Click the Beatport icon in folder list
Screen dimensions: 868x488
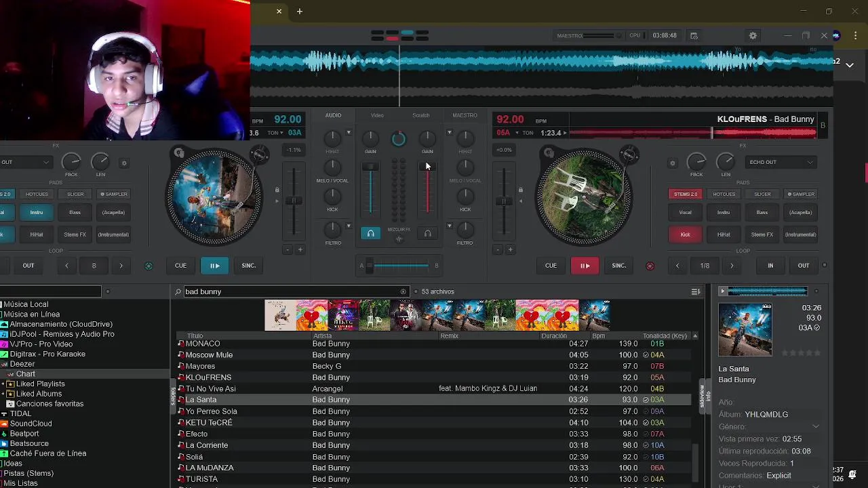click(x=4, y=434)
